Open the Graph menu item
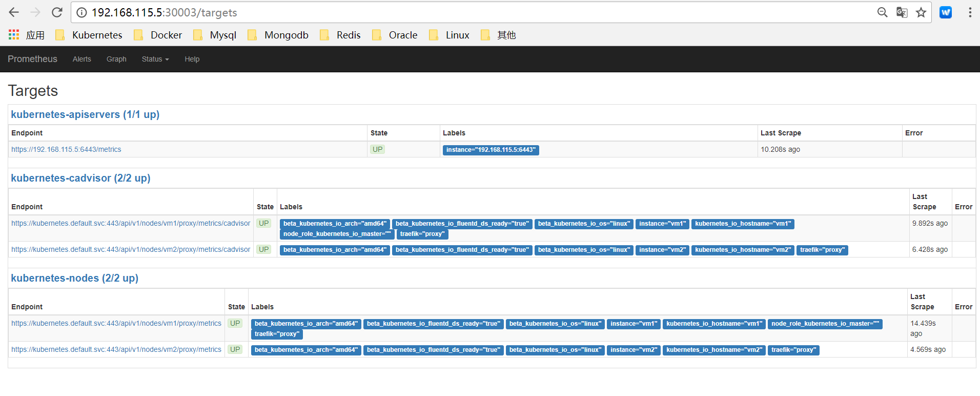The image size is (980, 396). (x=116, y=59)
